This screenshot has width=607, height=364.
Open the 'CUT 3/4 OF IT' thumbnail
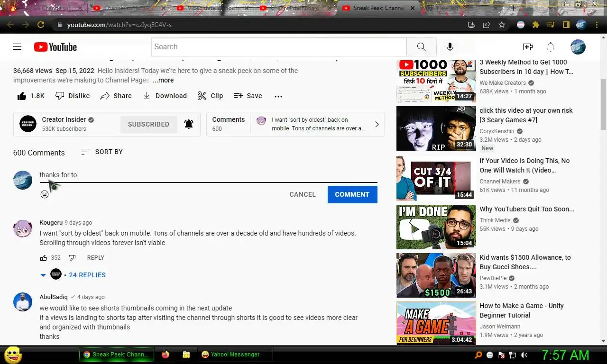[x=436, y=179]
